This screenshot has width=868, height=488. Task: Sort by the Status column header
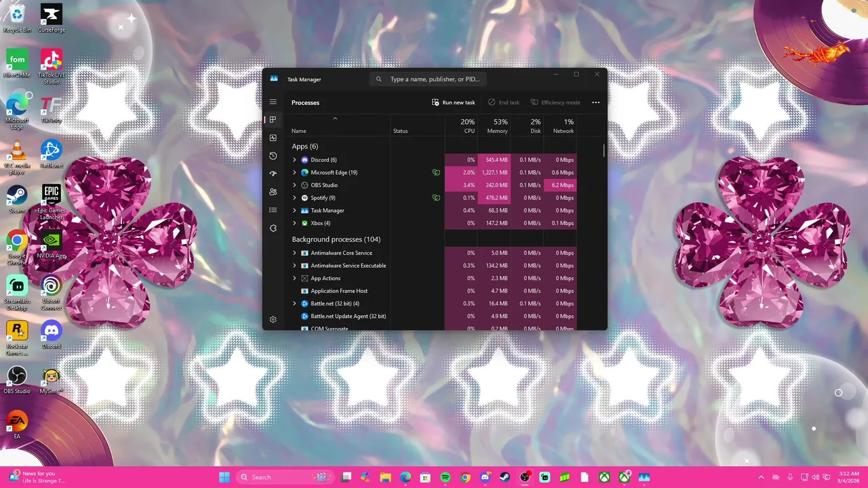417,125
